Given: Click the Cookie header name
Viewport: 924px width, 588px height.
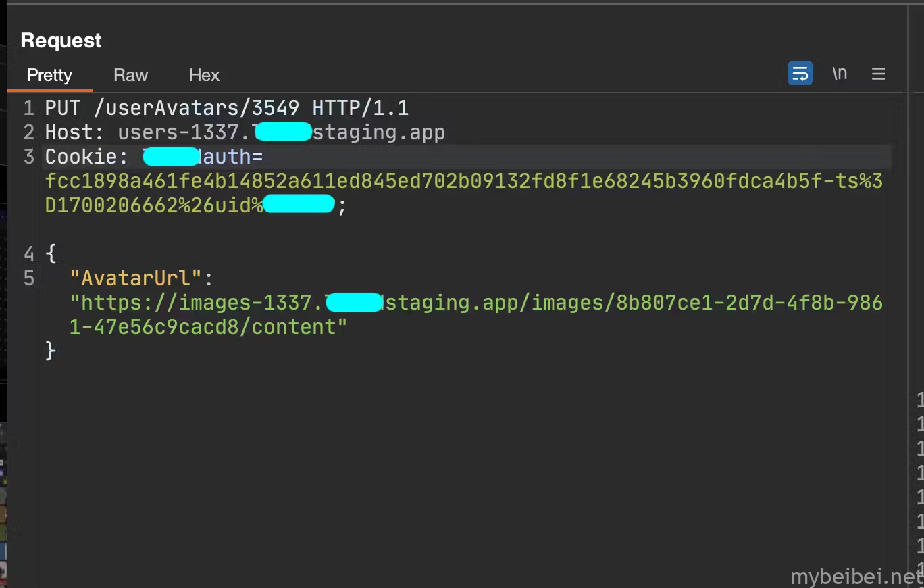Looking at the screenshot, I should coord(82,157).
